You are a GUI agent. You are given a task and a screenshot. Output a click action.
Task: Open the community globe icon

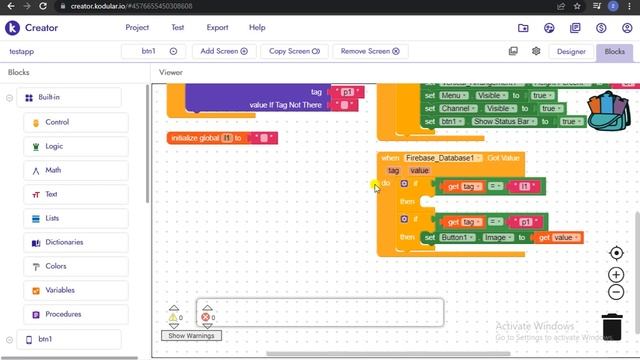coord(549,28)
